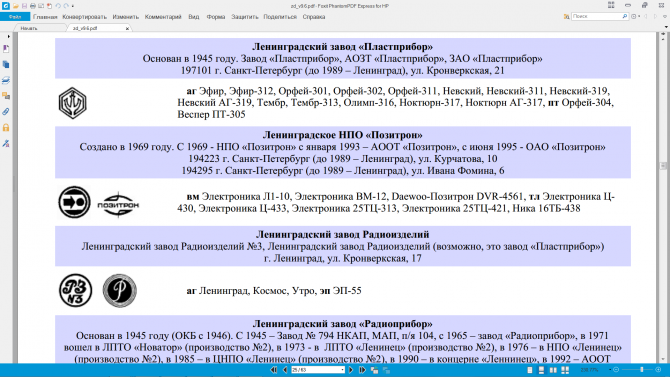Open the Bookmarks panel

6,49
